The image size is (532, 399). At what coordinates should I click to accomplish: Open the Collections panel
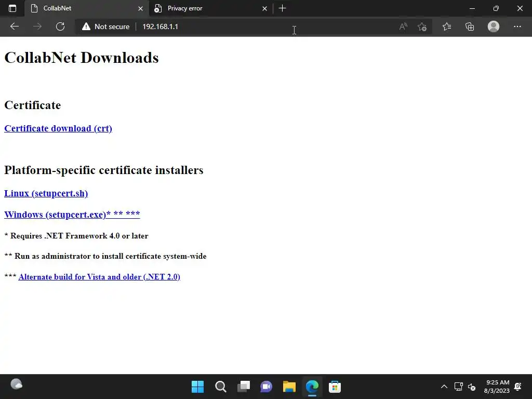tap(470, 26)
